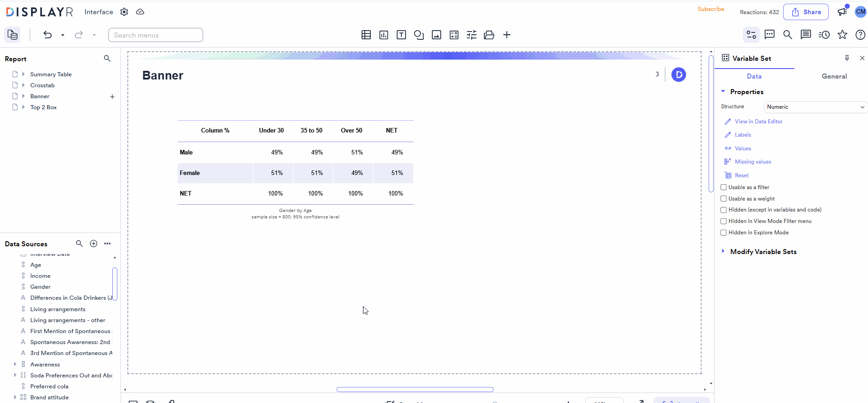Image resolution: width=868 pixels, height=403 pixels.
Task: Insert a visualization chart from the toolbar
Action: tap(384, 35)
